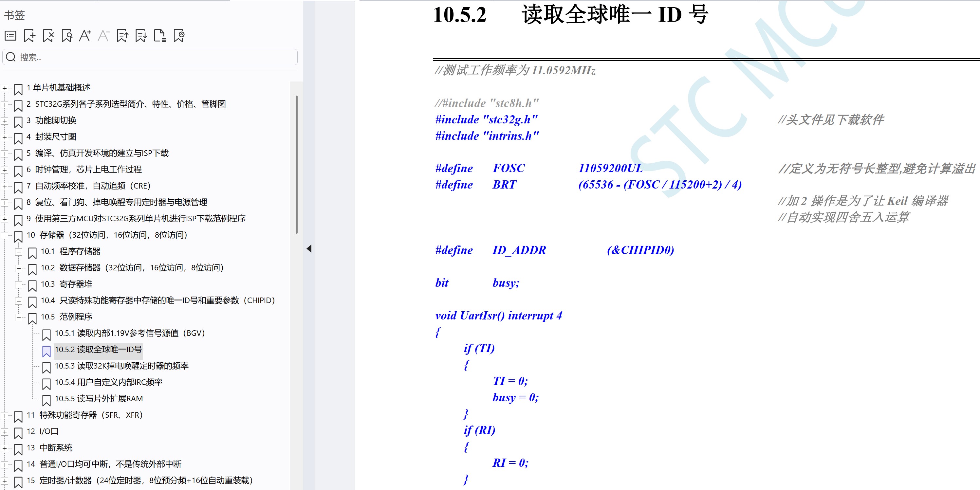This screenshot has height=490, width=980.
Task: Click the (&CHIPID0) definition text
Action: click(x=640, y=250)
